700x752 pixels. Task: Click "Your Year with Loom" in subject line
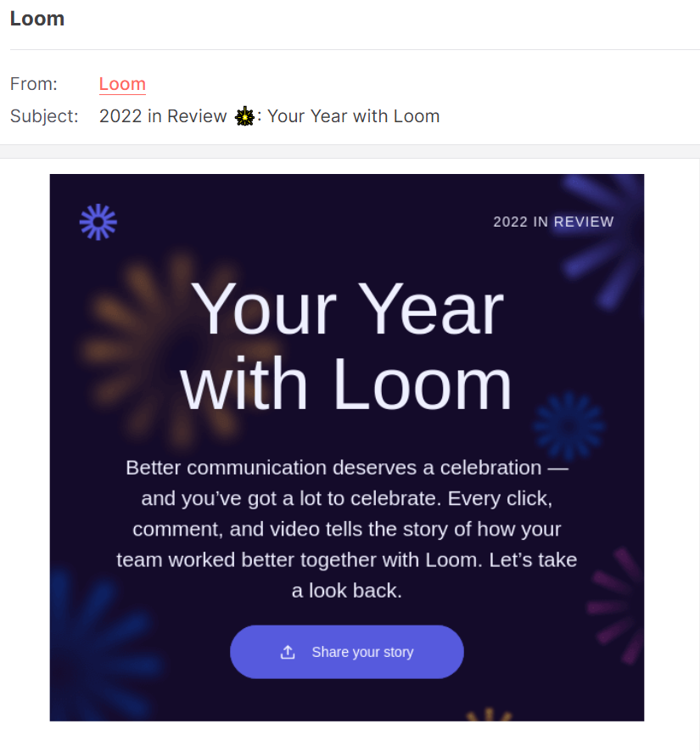click(x=354, y=116)
